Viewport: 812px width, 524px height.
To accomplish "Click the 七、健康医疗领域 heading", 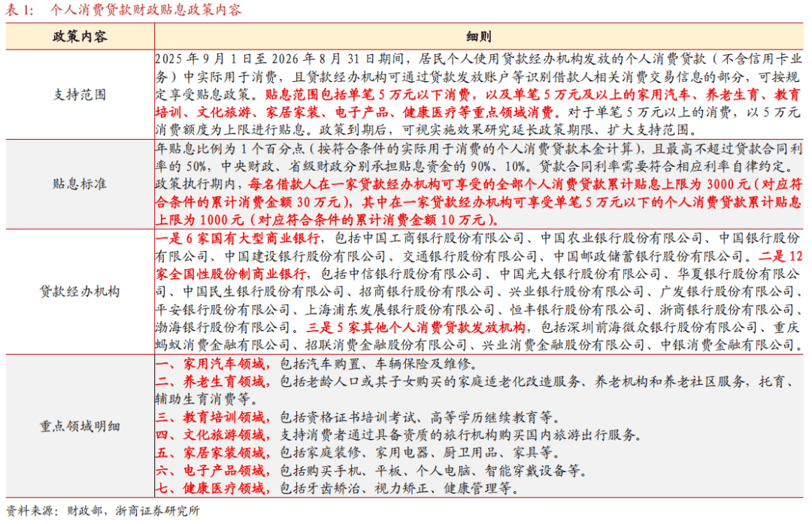I will pyautogui.click(x=211, y=488).
